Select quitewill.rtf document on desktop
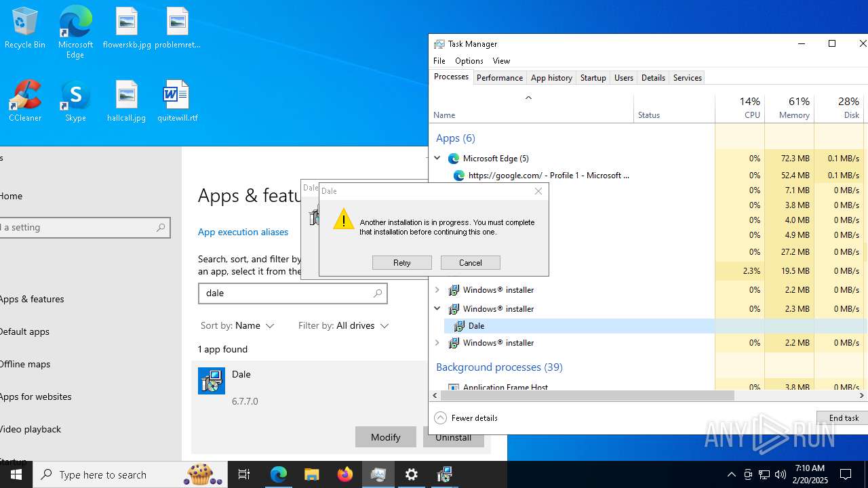The image size is (868, 488). 178,101
